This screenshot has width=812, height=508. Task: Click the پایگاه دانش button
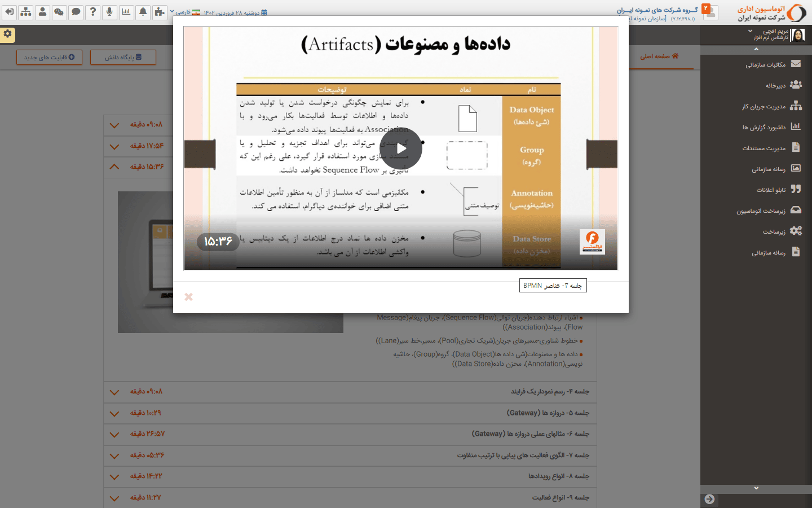pyautogui.click(x=123, y=57)
